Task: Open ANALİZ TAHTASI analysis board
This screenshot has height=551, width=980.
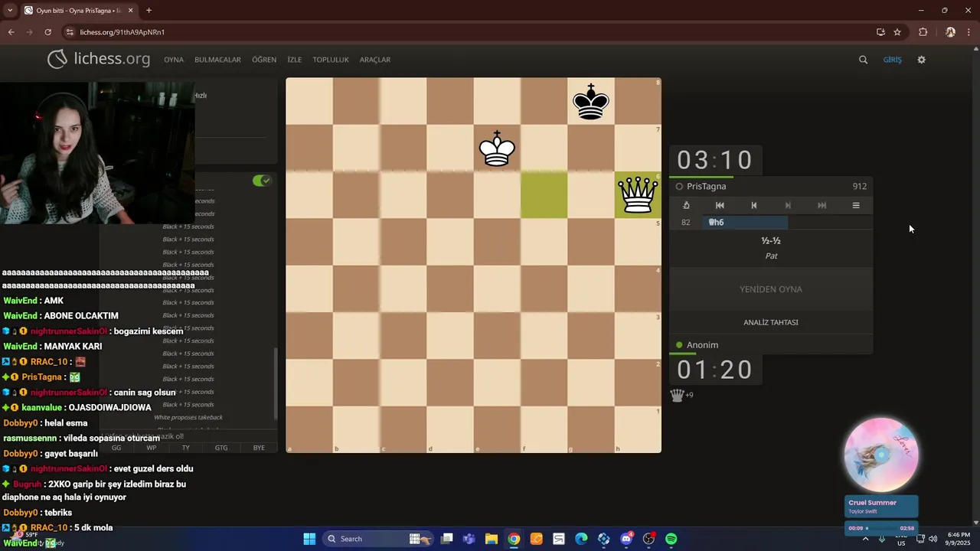Action: [771, 322]
